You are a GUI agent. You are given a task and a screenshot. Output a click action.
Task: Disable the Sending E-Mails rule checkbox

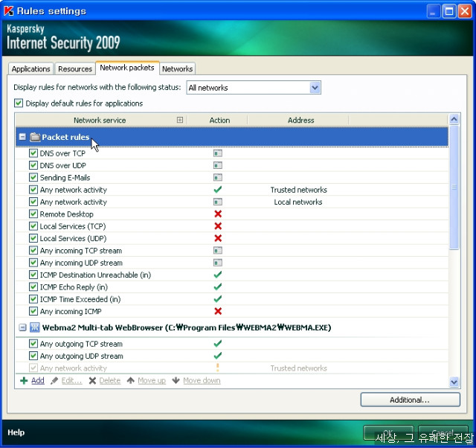[x=33, y=177]
